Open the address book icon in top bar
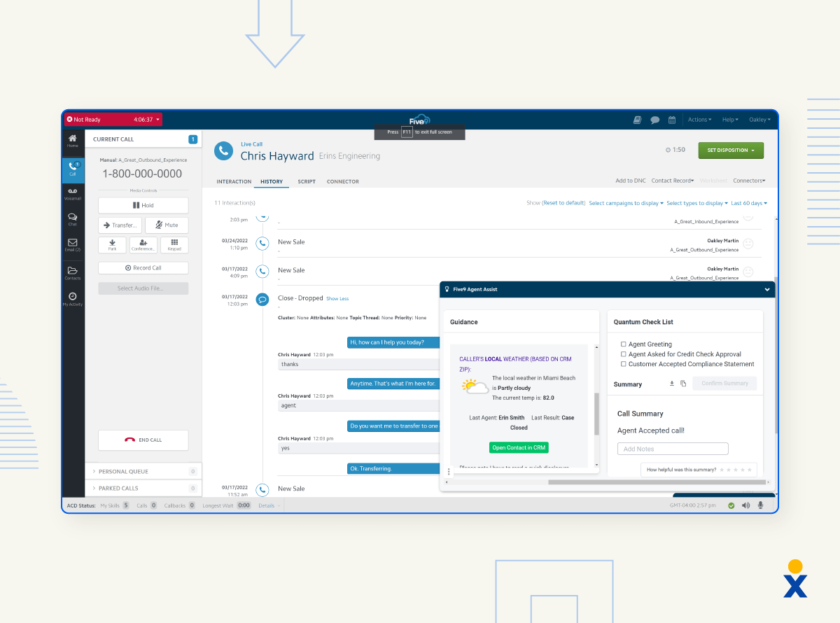Viewport: 840px width, 623px height. [x=637, y=119]
